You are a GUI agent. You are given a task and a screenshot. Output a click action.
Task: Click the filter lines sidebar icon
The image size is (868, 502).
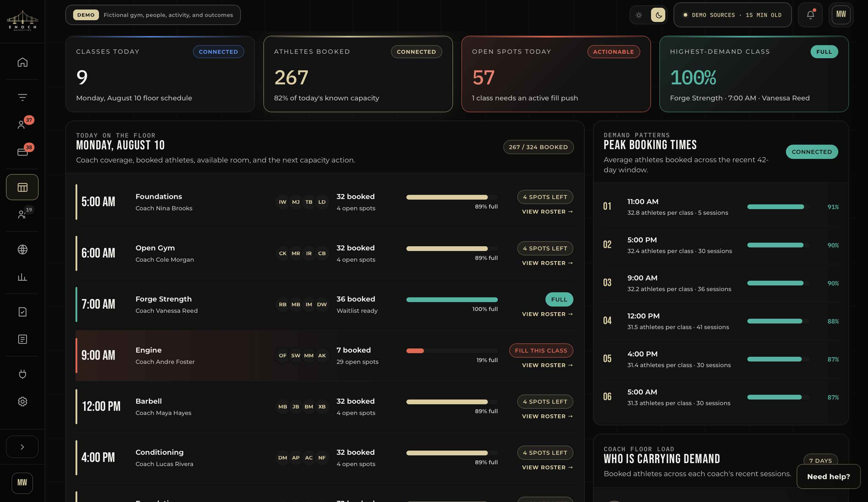coord(22,97)
